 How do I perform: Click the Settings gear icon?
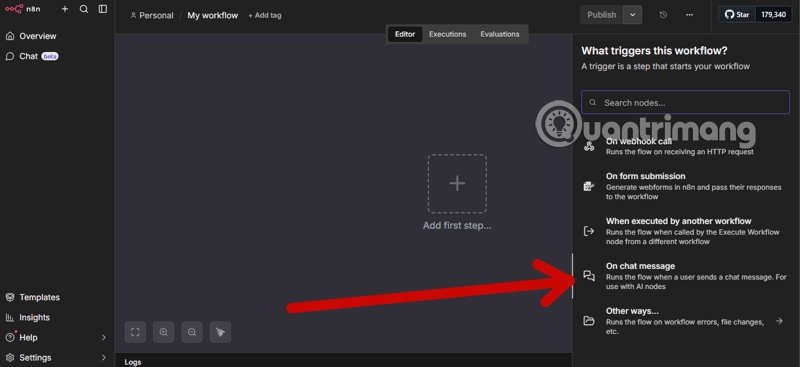pos(10,357)
